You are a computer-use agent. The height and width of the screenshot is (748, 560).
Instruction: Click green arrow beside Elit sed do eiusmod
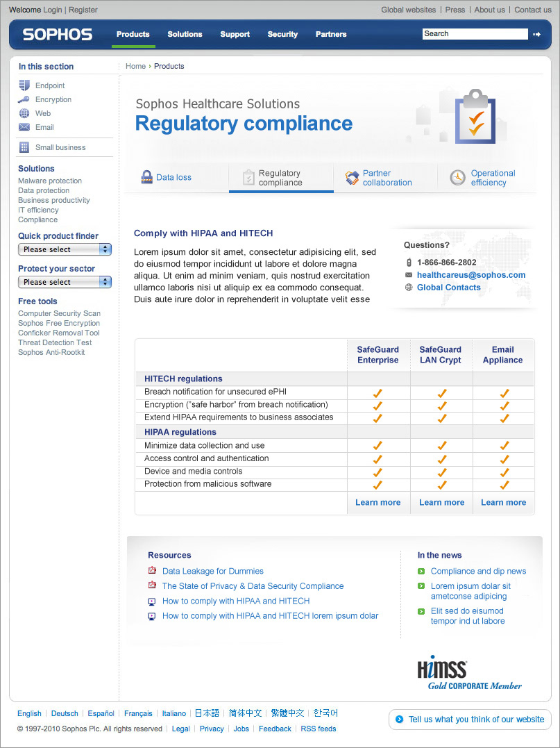point(421,611)
